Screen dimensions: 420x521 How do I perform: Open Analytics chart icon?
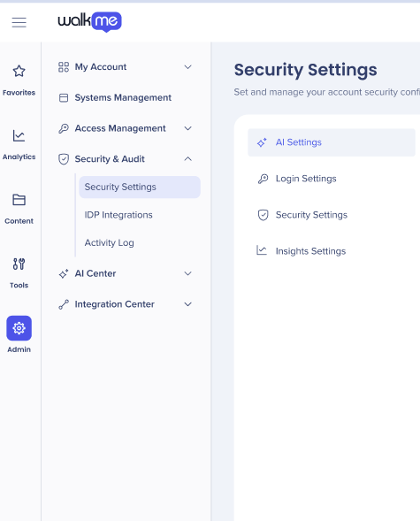[x=19, y=135]
